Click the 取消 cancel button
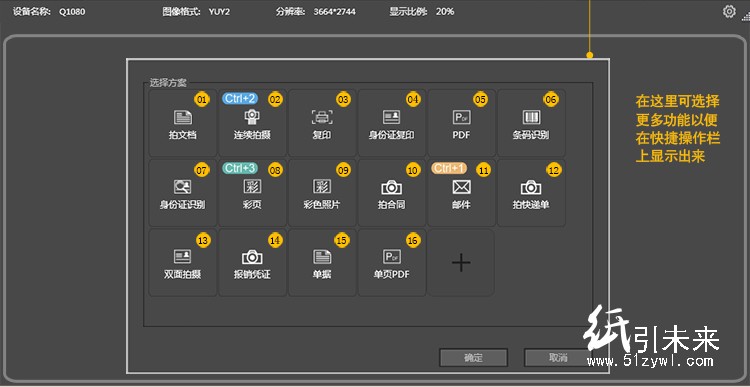 pyautogui.click(x=558, y=358)
